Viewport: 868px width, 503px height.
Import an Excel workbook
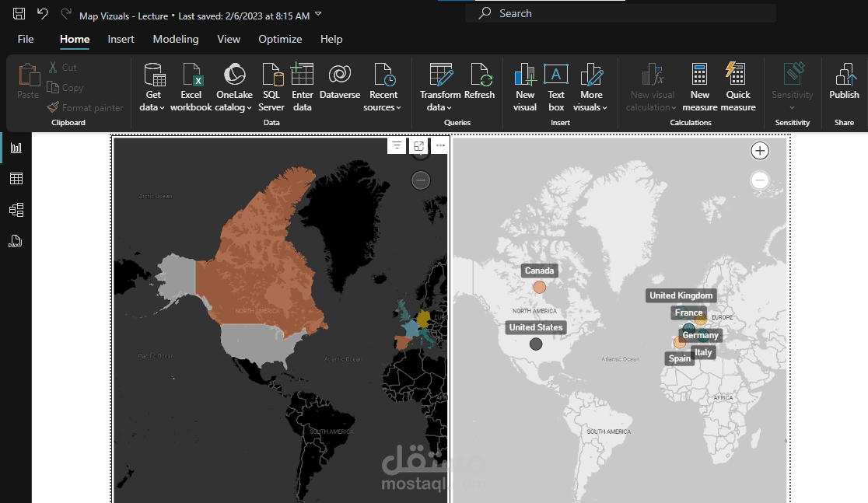click(191, 87)
